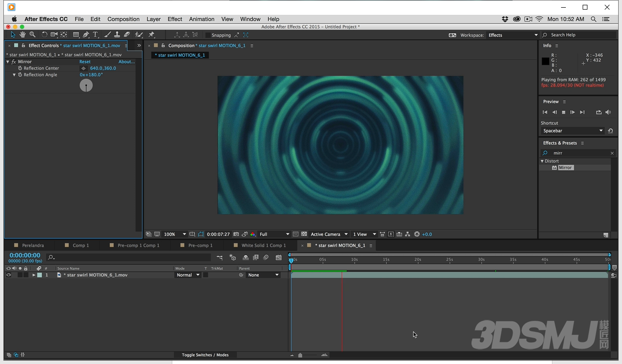
Task: Open the Active Camera dropdown
Action: pos(329,234)
